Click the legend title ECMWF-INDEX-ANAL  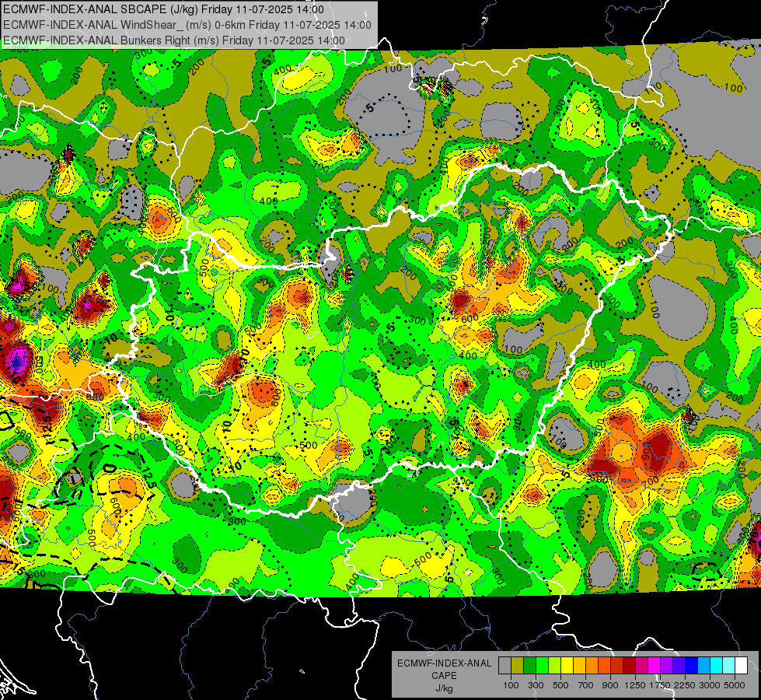(445, 663)
